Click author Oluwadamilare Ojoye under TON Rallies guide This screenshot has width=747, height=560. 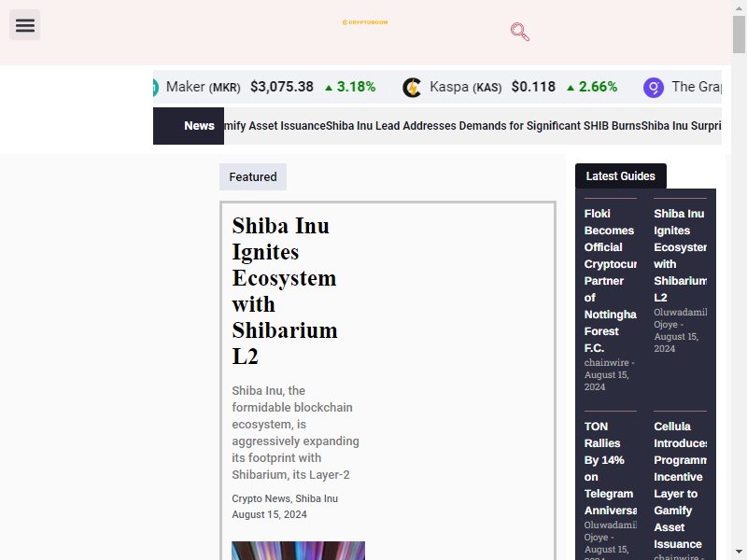point(611,531)
